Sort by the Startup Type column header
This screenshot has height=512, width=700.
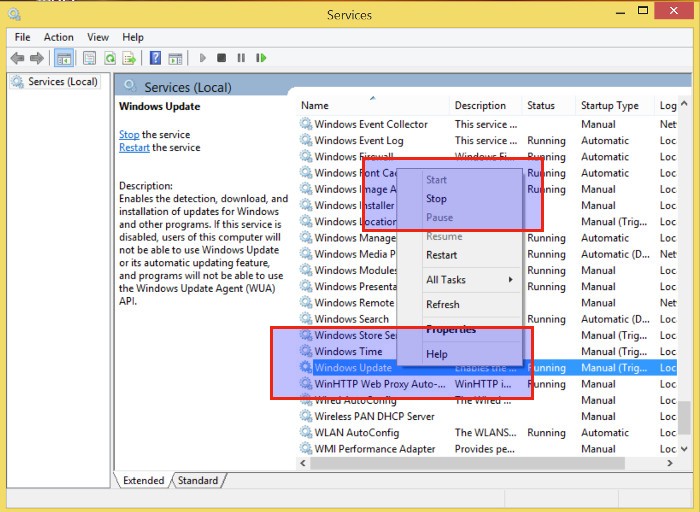(x=615, y=105)
